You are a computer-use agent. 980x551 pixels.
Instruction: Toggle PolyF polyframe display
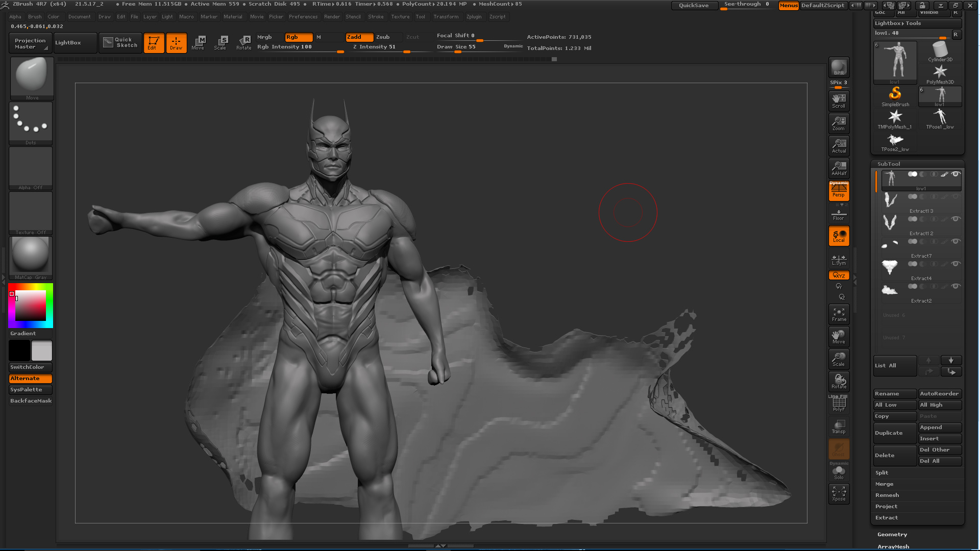pos(839,404)
